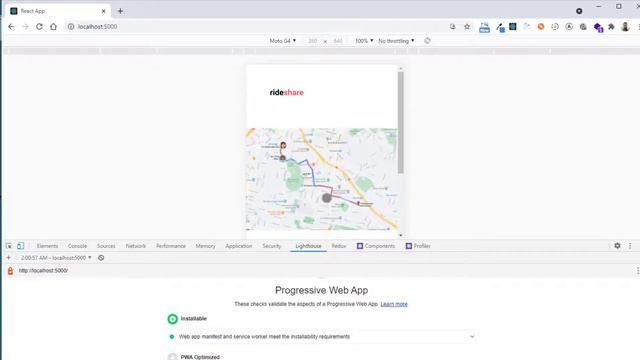Viewport: 640px width, 360px height.
Task: Open DevTools settings gear
Action: (x=618, y=246)
